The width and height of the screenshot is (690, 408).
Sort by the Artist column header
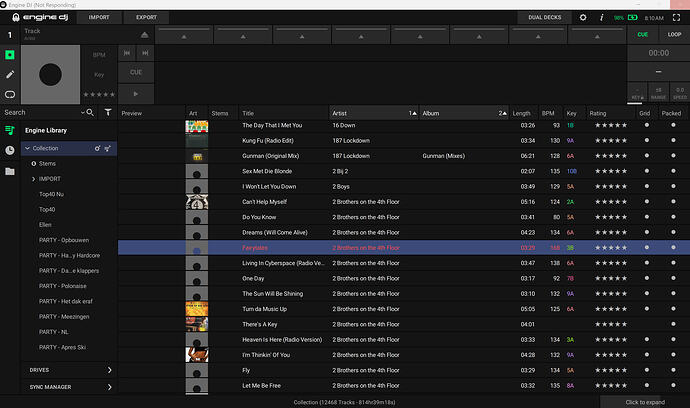click(x=374, y=113)
